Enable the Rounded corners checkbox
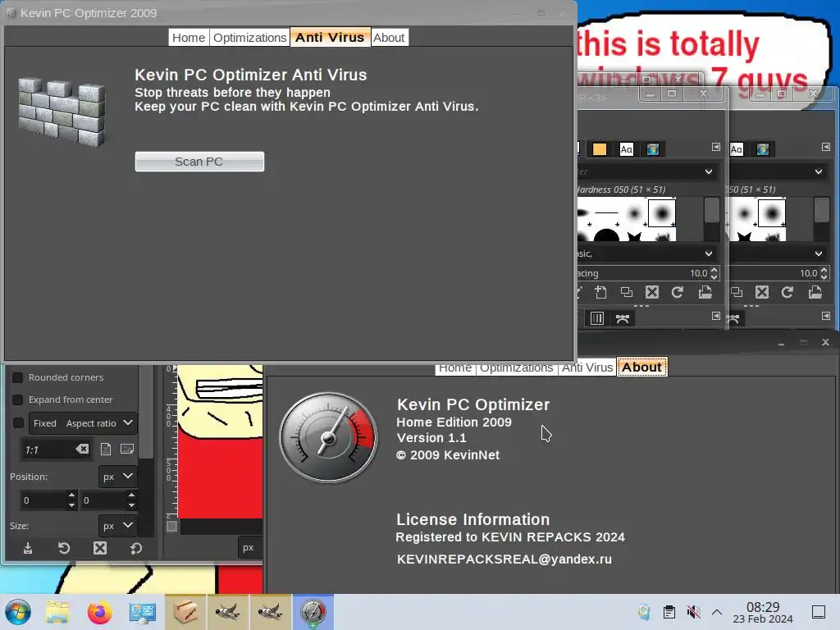This screenshot has height=630, width=840. coord(17,377)
